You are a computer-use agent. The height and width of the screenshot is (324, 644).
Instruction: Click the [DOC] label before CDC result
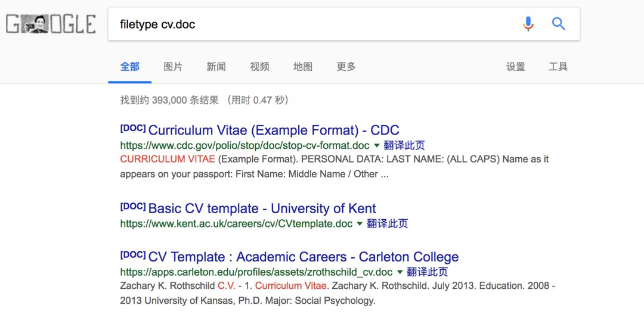point(133,128)
